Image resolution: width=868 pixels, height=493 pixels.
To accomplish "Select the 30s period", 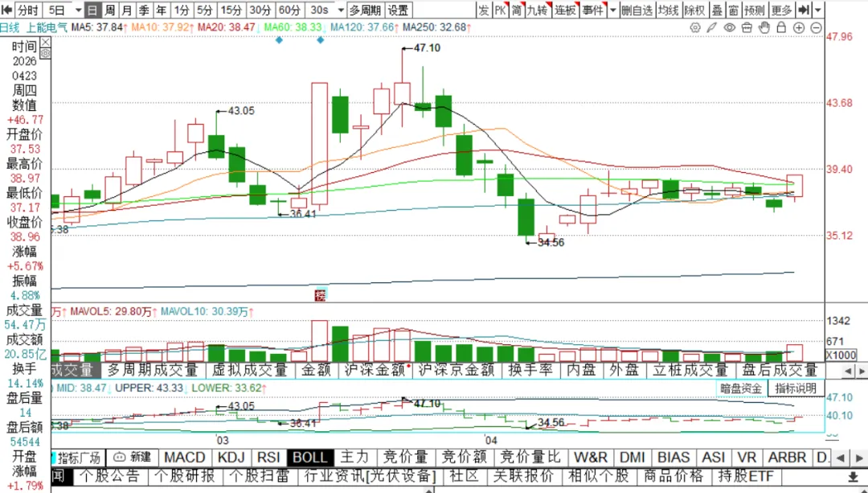I will click(x=319, y=10).
